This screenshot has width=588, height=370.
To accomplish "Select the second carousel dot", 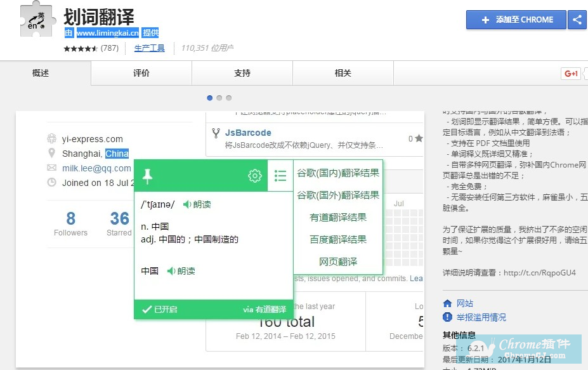I will pyautogui.click(x=219, y=98).
